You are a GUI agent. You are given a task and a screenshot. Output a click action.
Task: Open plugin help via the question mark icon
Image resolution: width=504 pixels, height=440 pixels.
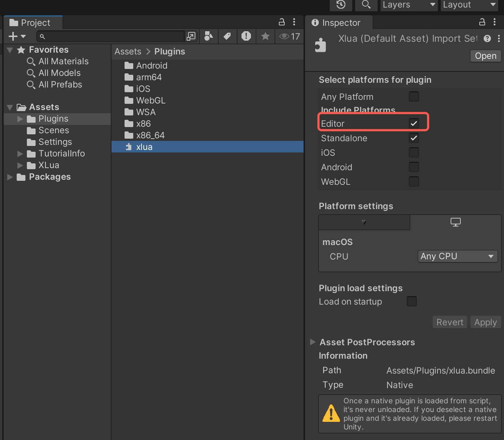tap(487, 38)
